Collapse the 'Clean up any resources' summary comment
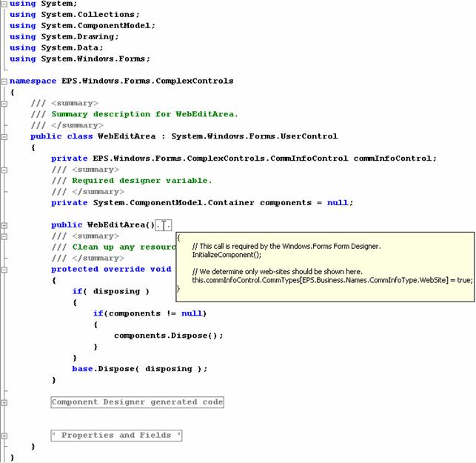Screen dimensions: 476x463 4,236
